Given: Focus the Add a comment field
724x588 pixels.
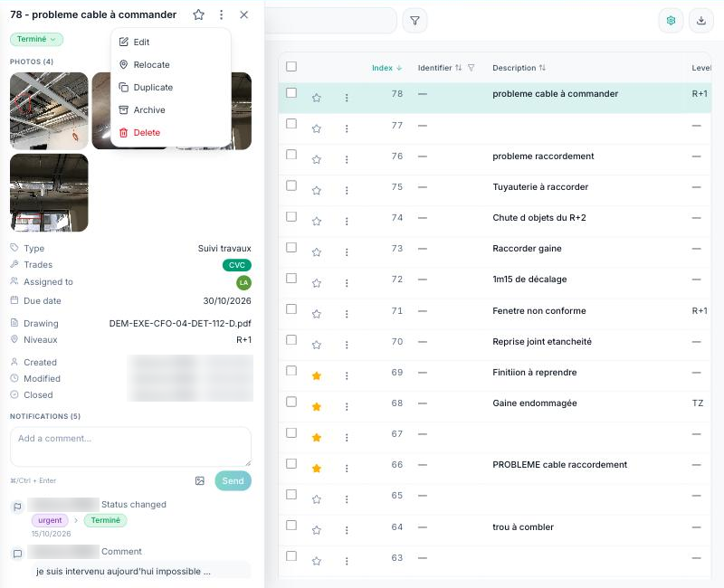Looking at the screenshot, I should click(x=130, y=446).
